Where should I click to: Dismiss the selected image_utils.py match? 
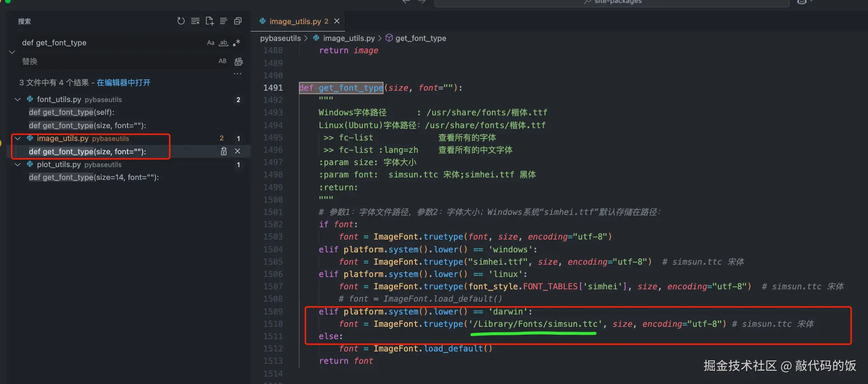(x=237, y=151)
